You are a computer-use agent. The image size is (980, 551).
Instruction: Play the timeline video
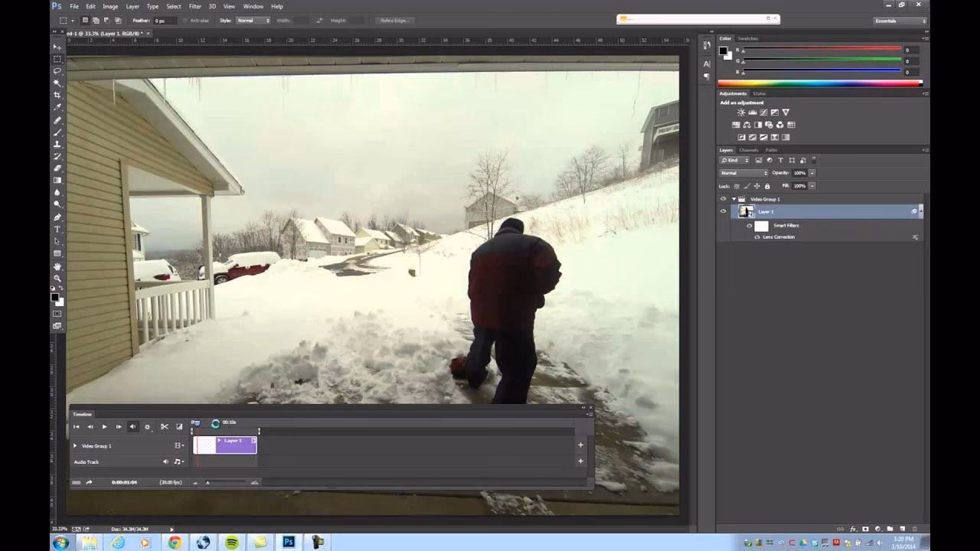coord(104,426)
